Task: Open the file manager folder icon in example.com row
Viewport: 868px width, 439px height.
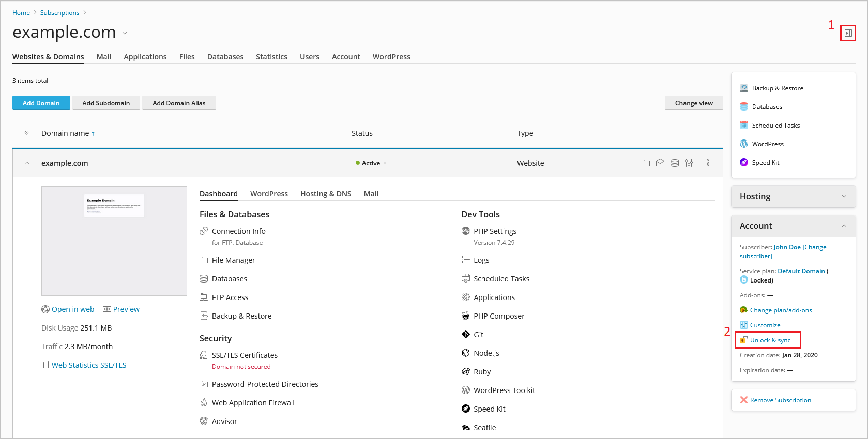Action: point(645,163)
